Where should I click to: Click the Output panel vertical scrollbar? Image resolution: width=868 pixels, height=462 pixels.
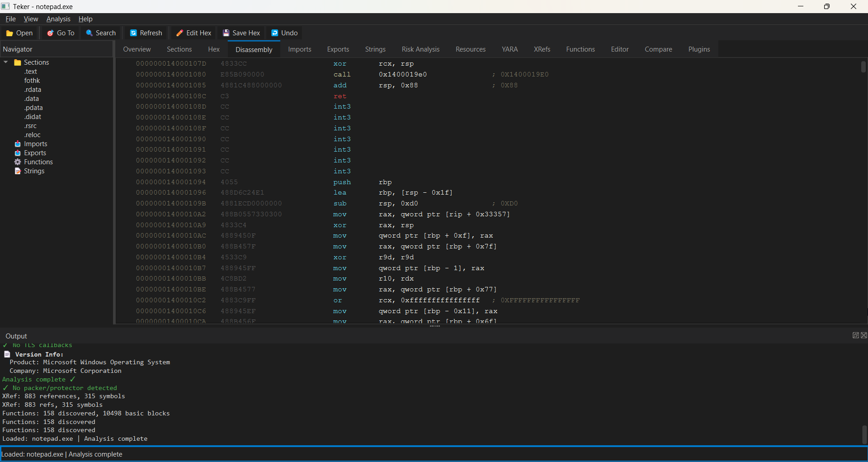864,434
